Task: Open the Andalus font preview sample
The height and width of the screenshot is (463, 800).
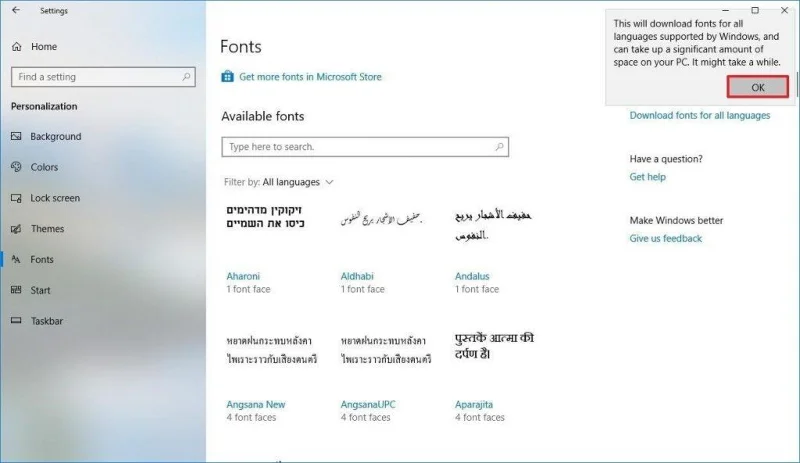Action: click(493, 225)
